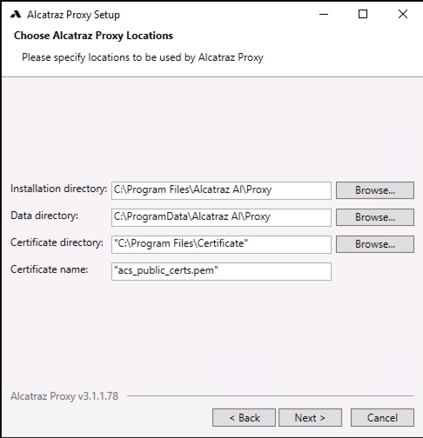Viewport: 423px width, 438px height.
Task: Click the Data directory label
Action: (44, 216)
